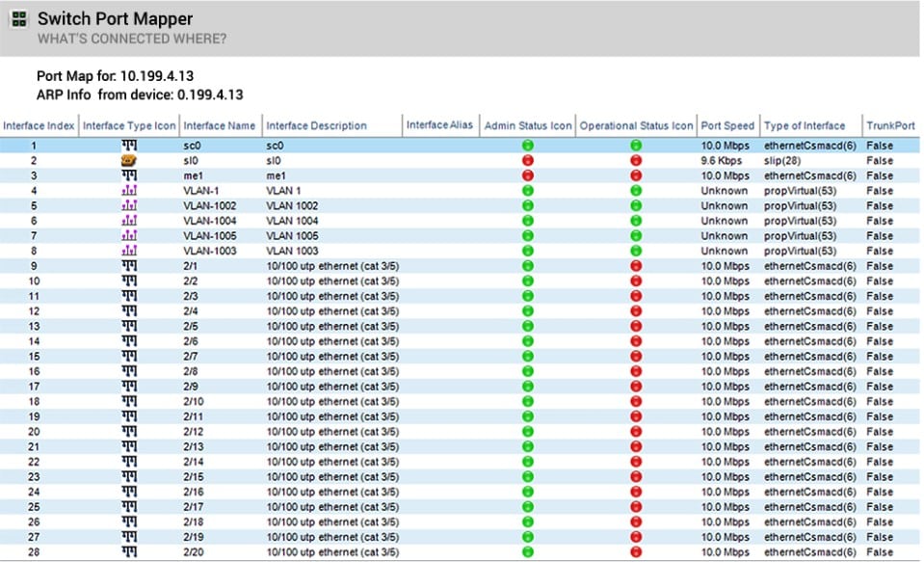Select interface name 2/18
Viewport: 924px width, 562px height.
coord(194,522)
